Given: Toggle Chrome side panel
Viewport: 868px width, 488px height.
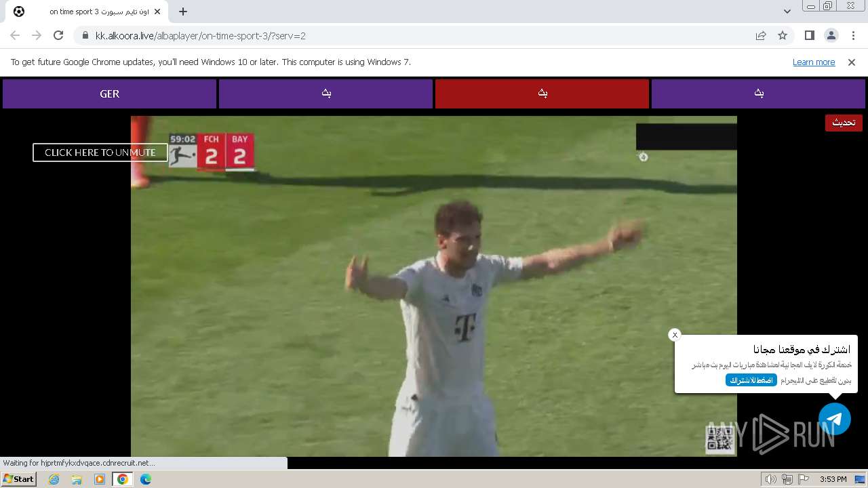Looking at the screenshot, I should [x=809, y=35].
